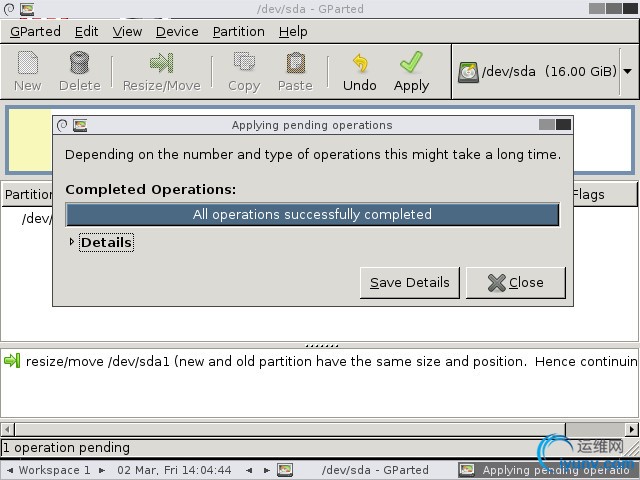Viewport: 640px width, 480px height.
Task: Click the Copy toolbar icon
Action: pyautogui.click(x=244, y=63)
